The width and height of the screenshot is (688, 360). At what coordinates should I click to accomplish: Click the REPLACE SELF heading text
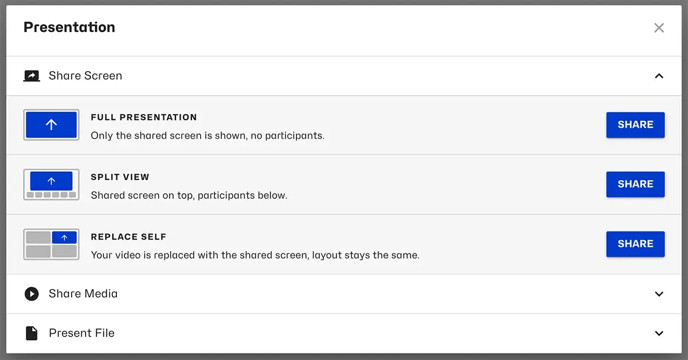(129, 237)
